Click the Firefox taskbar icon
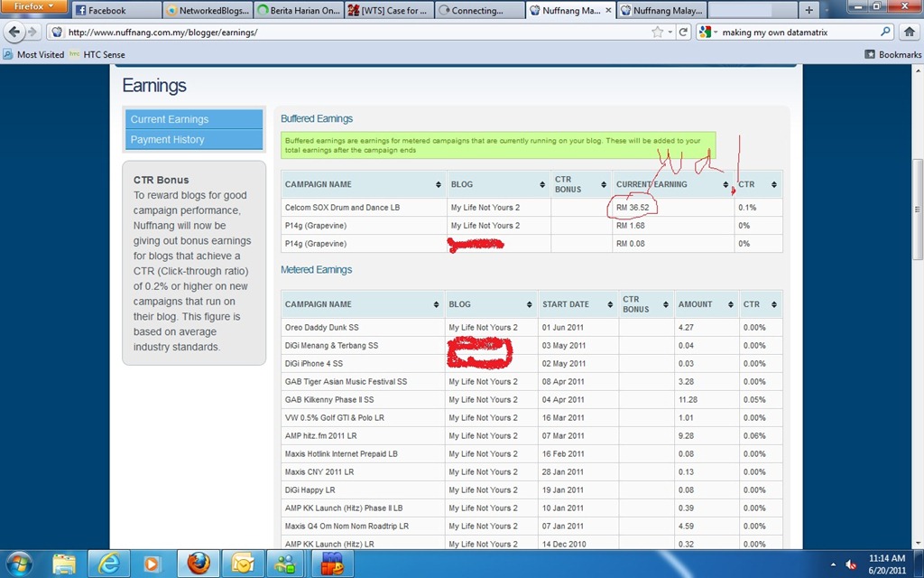 (199, 564)
